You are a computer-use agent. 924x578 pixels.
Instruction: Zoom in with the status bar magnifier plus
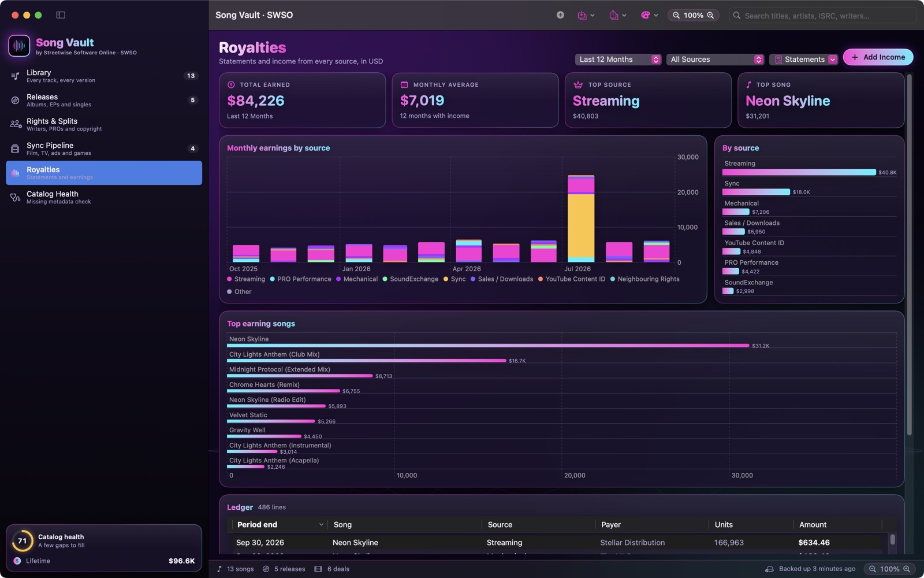[x=907, y=569]
